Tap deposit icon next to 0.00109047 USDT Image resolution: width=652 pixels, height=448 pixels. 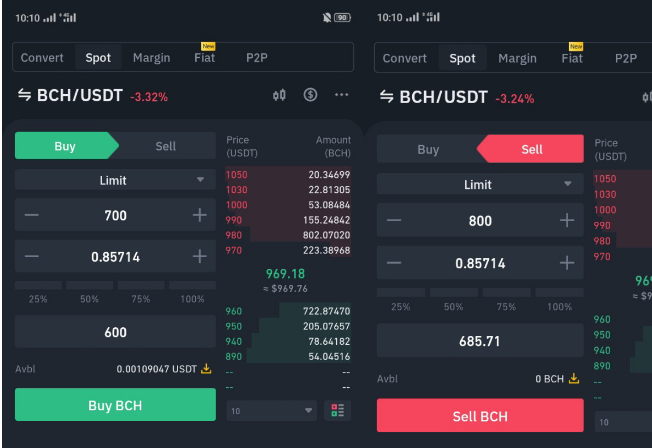[x=206, y=369]
